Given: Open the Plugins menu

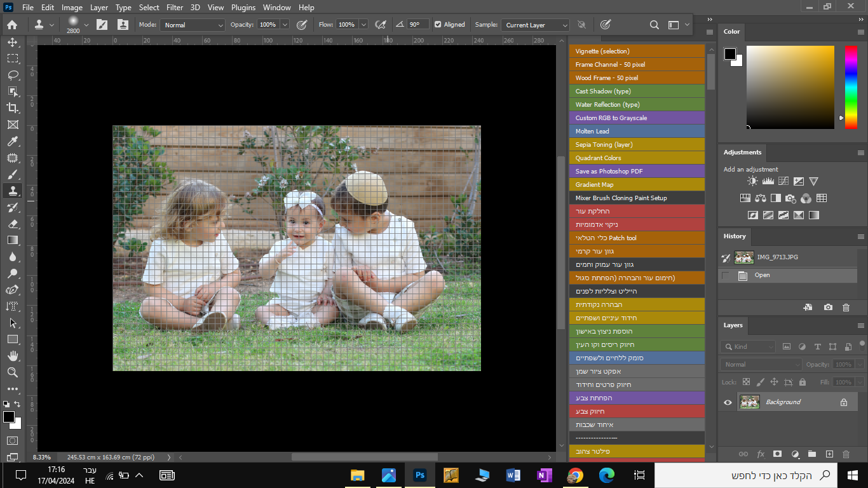Looking at the screenshot, I should tap(243, 8).
